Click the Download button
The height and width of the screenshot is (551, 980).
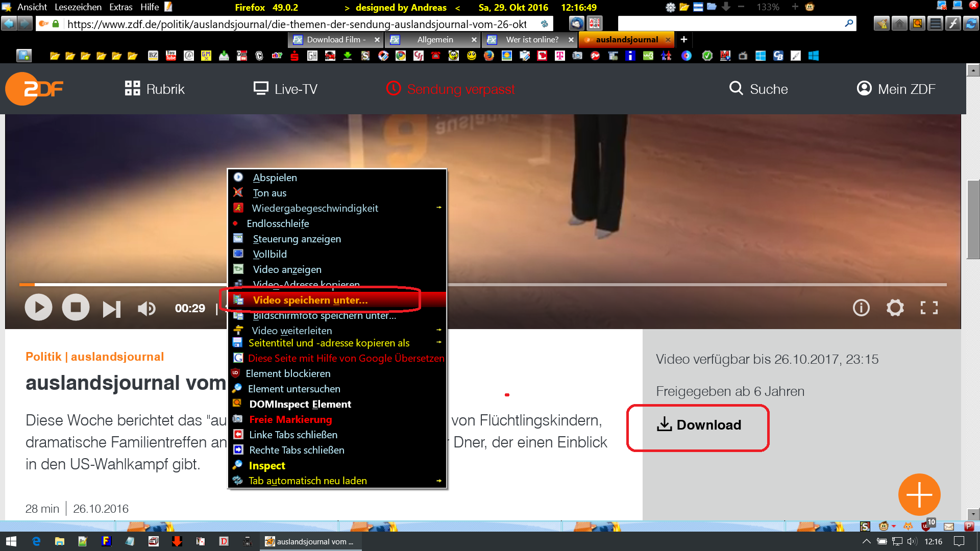(698, 425)
